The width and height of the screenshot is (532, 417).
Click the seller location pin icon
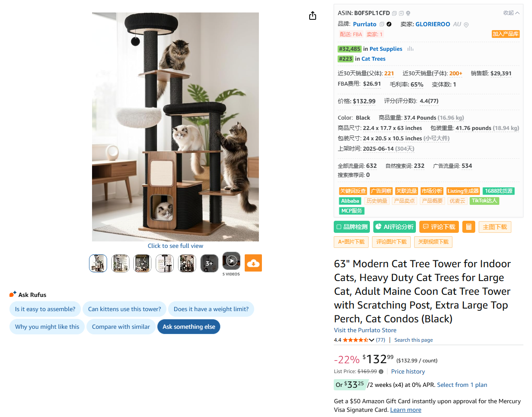tap(466, 25)
